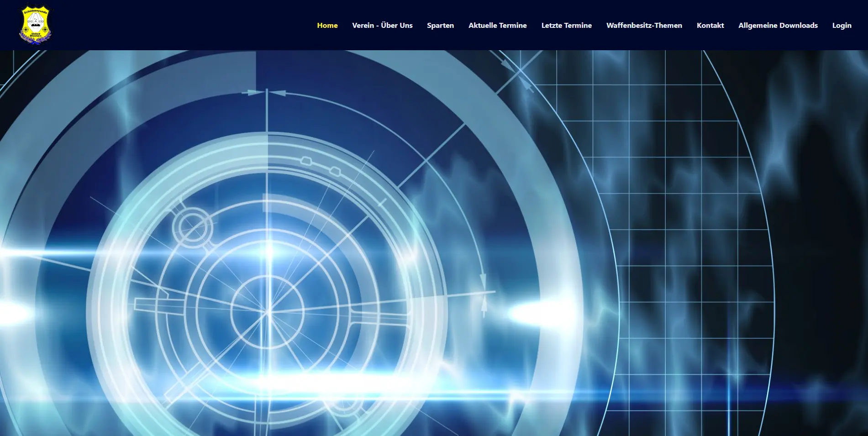Go to the Home page
868x436 pixels.
(x=327, y=26)
